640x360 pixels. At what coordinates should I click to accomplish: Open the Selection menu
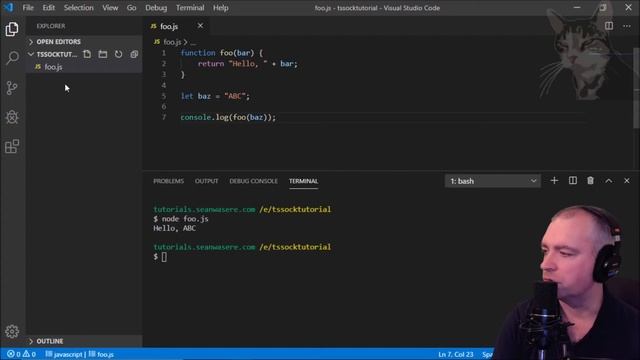point(78,8)
